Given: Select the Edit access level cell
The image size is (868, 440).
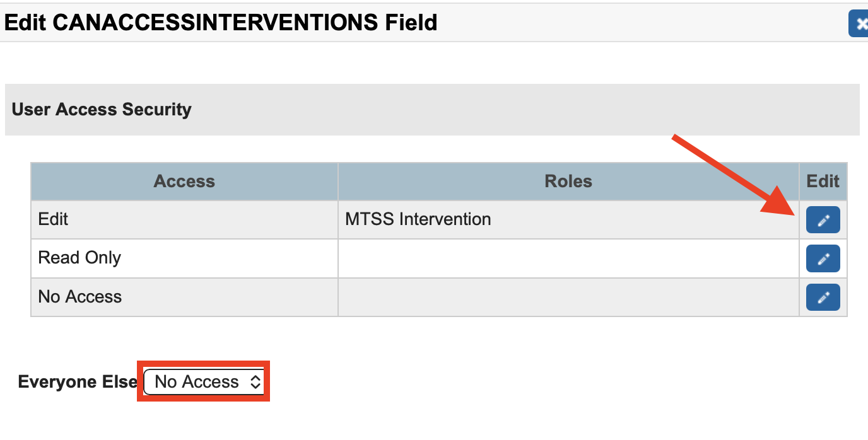Looking at the screenshot, I should tap(184, 219).
